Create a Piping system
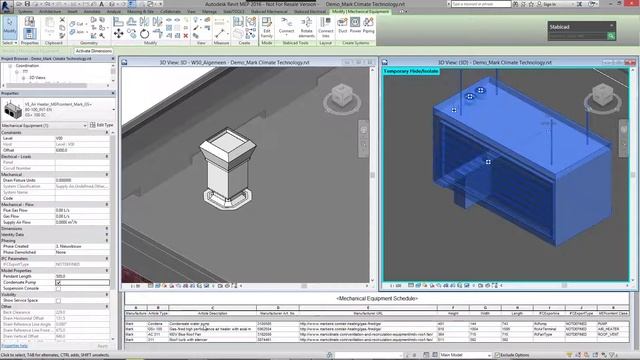This screenshot has width=640, height=360. click(368, 25)
